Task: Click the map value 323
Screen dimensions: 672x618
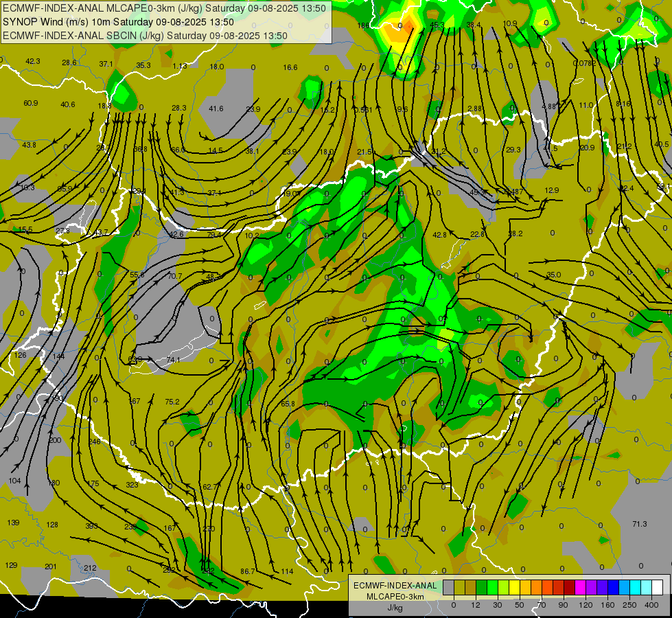Action: point(132,485)
